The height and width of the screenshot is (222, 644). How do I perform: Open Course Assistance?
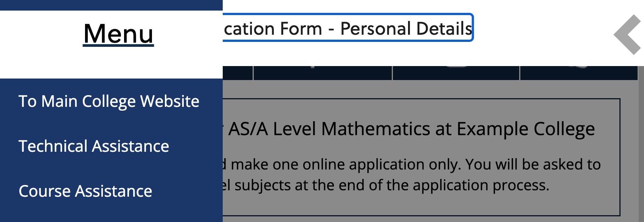tap(85, 191)
